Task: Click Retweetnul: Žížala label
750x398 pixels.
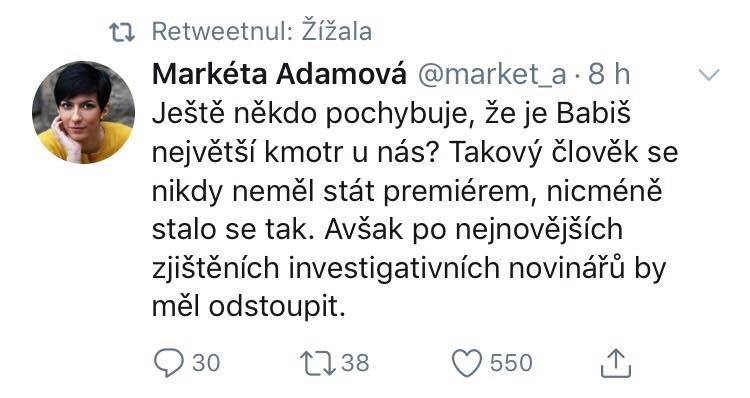Action: tap(262, 32)
